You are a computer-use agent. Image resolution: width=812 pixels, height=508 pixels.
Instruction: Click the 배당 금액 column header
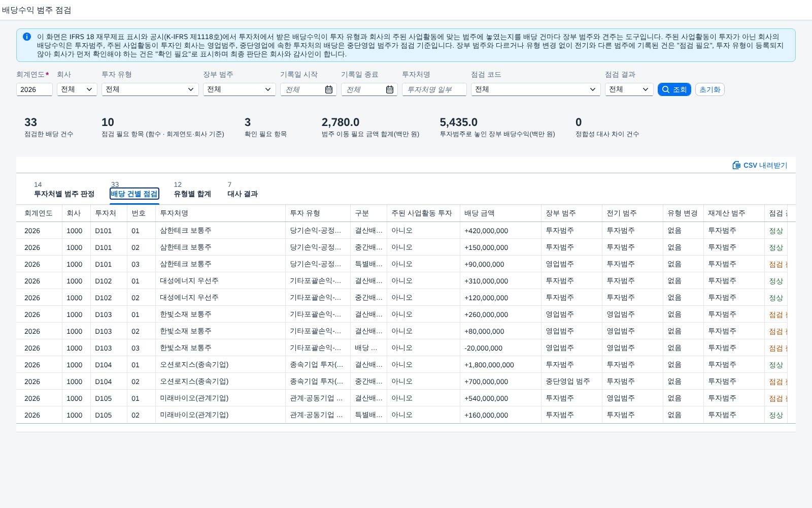[x=500, y=213]
